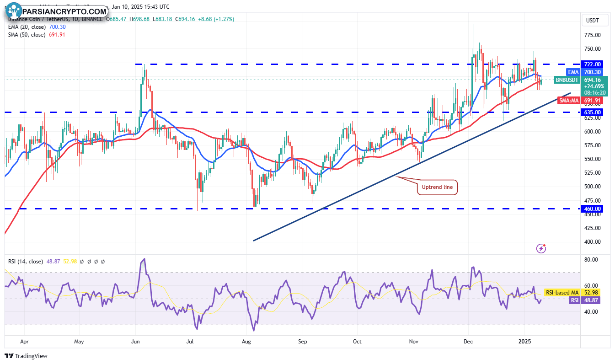Click the SMA axis value 691.91 tag
Viewport: 615px width, 364px height.
592,100
